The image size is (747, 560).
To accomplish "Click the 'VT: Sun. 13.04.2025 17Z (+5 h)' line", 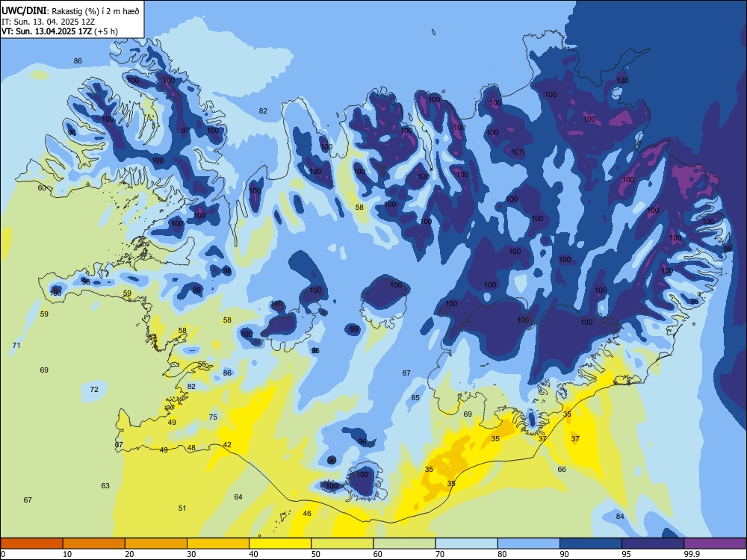I will point(60,31).
